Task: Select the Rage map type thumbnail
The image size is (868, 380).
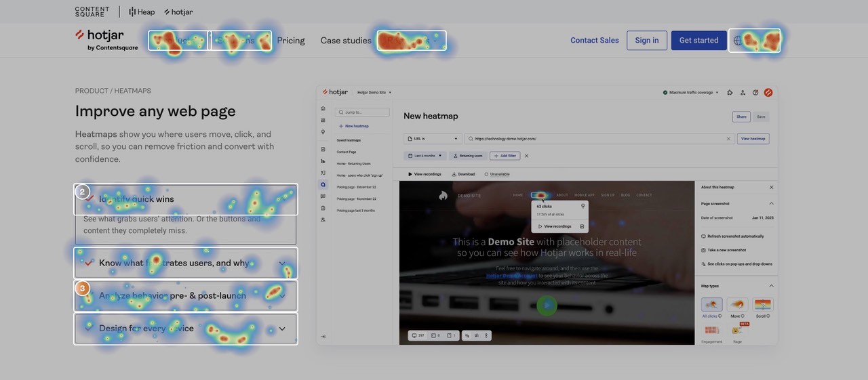Action: 737,330
